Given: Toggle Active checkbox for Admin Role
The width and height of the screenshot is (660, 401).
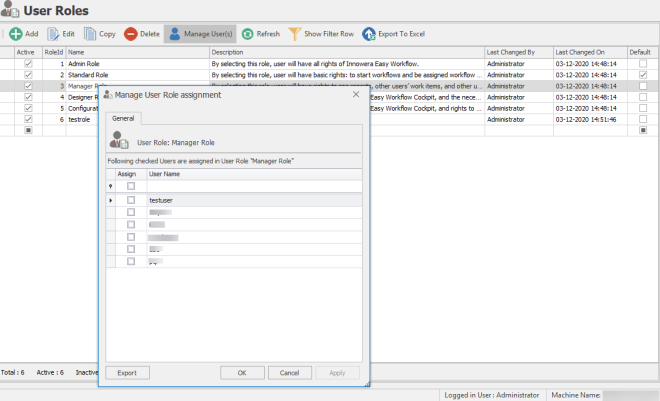Looking at the screenshot, I should click(28, 64).
